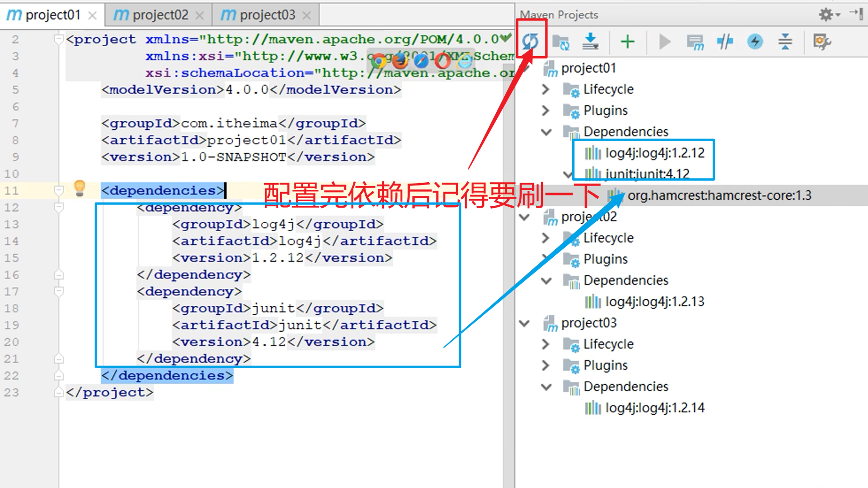Viewport: 868px width, 488px height.
Task: Click Execute Maven Goal icon
Action: tap(695, 42)
